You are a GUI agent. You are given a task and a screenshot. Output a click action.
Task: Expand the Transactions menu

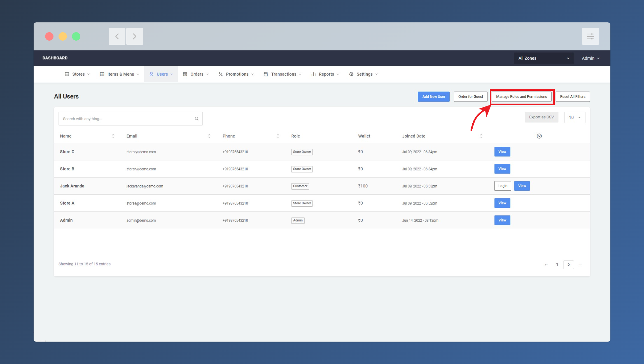[283, 74]
